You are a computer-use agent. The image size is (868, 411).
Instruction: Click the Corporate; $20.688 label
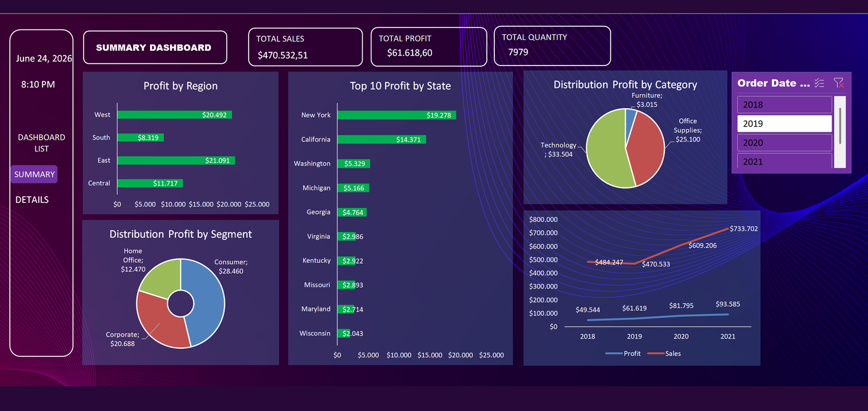[x=122, y=339]
